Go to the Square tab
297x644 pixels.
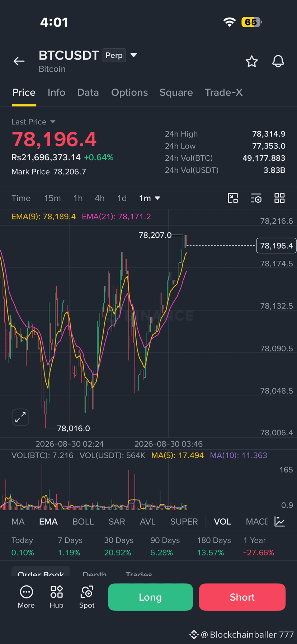click(x=176, y=93)
